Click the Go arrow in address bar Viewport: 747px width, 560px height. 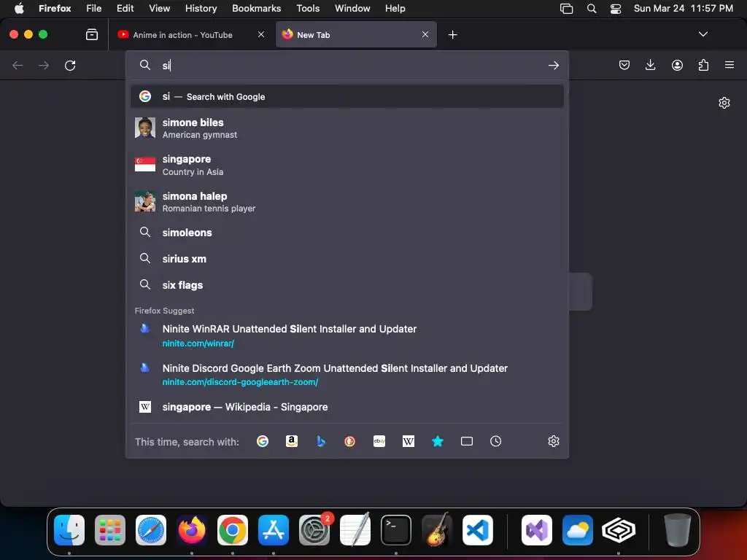point(553,65)
